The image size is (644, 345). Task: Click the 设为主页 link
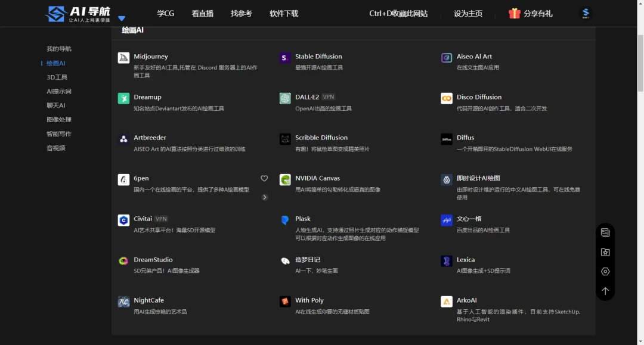(468, 14)
